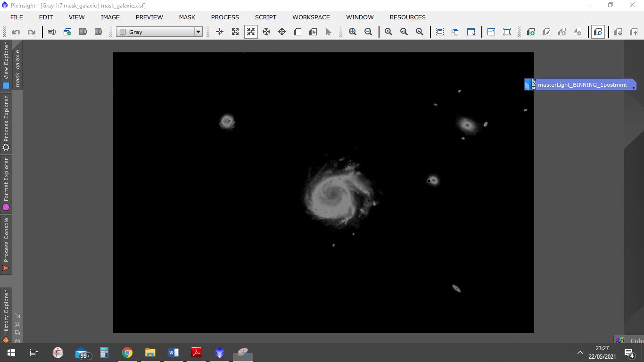Open Windows Task View
The height and width of the screenshot is (362, 644).
[x=34, y=353]
